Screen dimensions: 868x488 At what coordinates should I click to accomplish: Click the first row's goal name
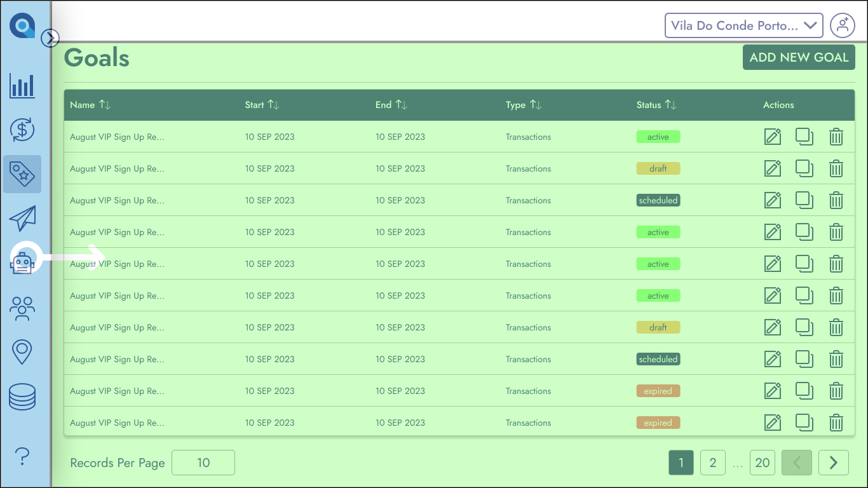pos(117,137)
